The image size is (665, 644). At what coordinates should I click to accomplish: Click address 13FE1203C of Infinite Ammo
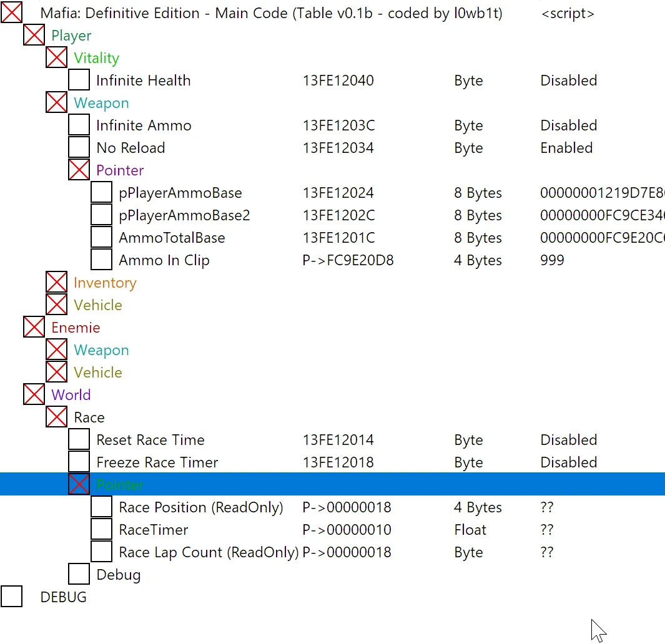pyautogui.click(x=338, y=125)
